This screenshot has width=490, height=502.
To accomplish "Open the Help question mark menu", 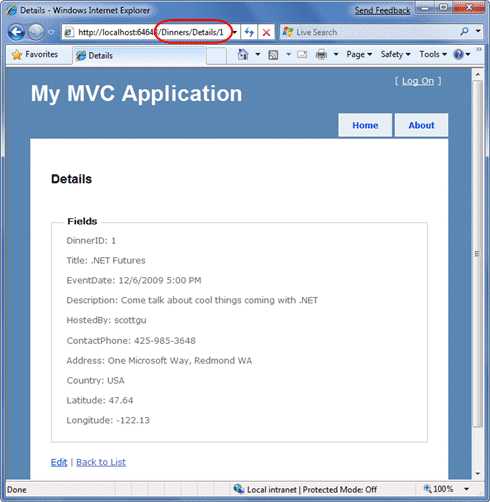I will pyautogui.click(x=462, y=54).
